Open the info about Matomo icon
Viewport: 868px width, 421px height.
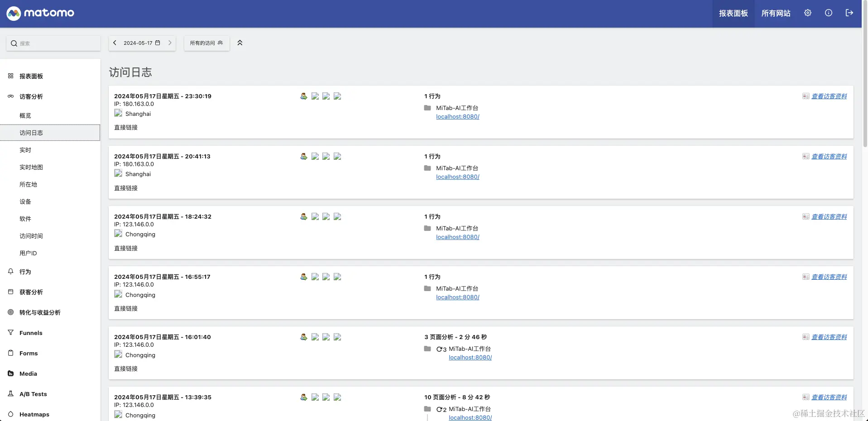[x=828, y=13]
